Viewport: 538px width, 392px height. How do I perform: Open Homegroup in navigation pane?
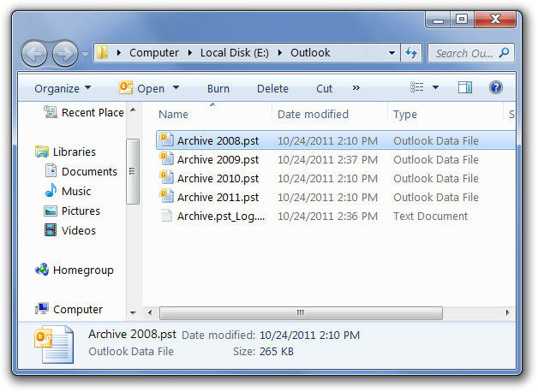click(83, 270)
